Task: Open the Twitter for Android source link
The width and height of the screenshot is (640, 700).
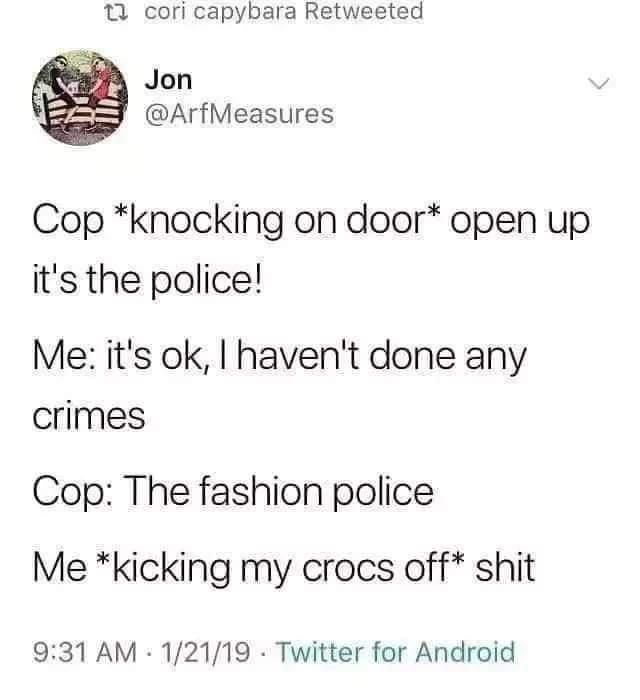Action: [x=396, y=652]
